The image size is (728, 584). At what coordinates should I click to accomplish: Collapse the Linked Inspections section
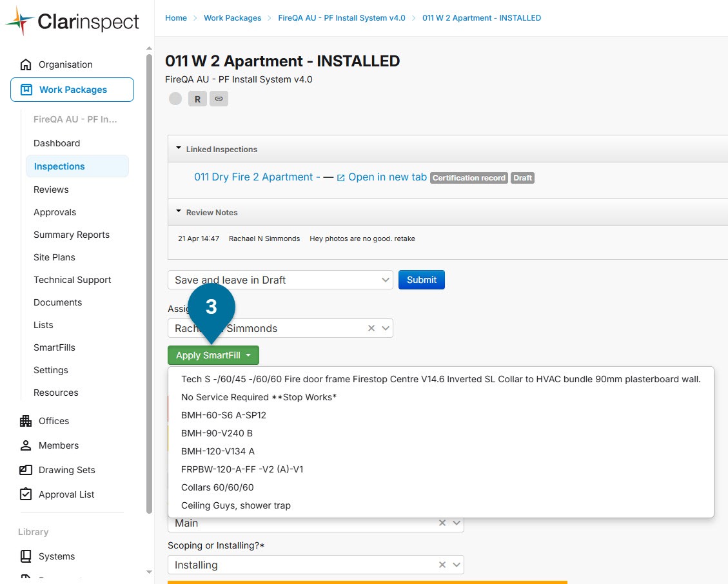coord(179,148)
